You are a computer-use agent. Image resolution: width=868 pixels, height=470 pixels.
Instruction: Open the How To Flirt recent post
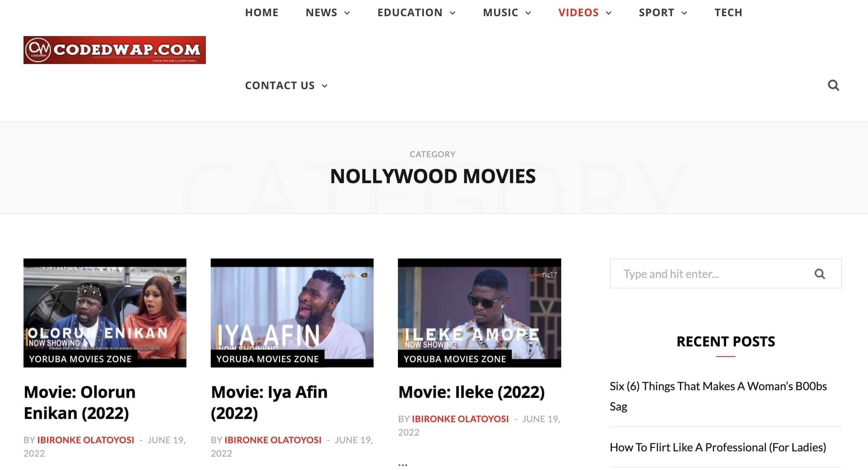[718, 447]
